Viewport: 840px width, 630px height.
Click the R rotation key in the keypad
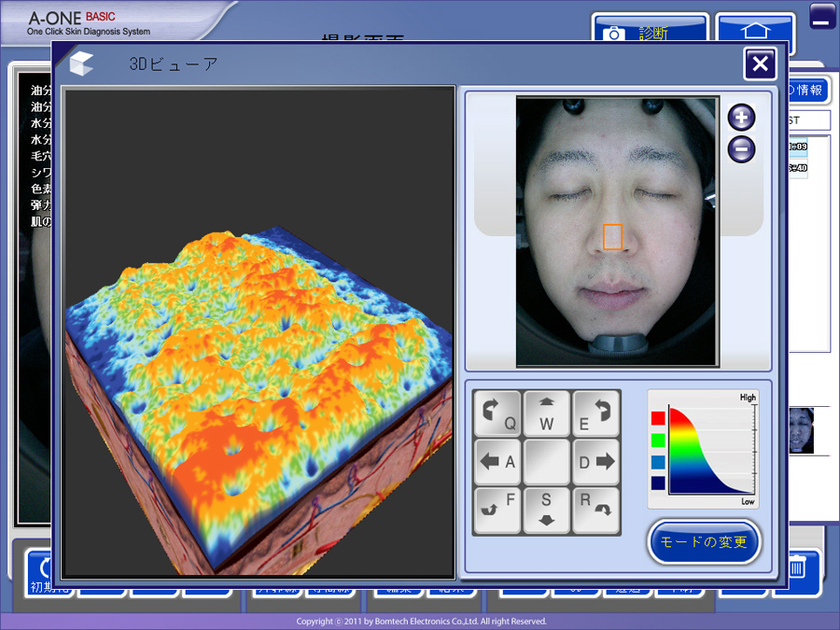click(x=596, y=509)
